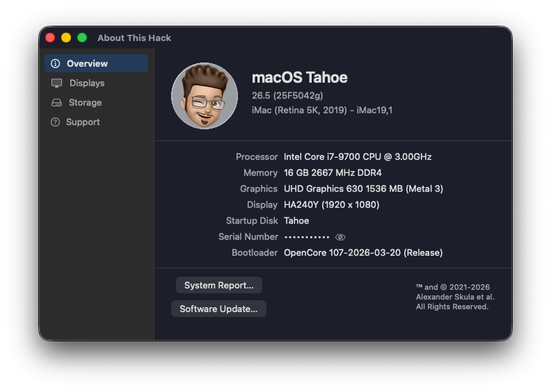Open Software Update
The image size is (551, 392).
pos(218,309)
